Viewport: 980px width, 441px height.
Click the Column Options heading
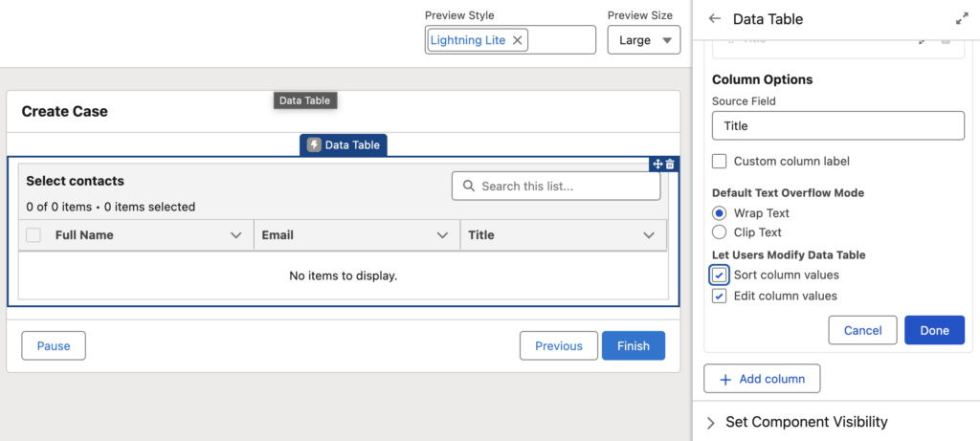(762, 80)
